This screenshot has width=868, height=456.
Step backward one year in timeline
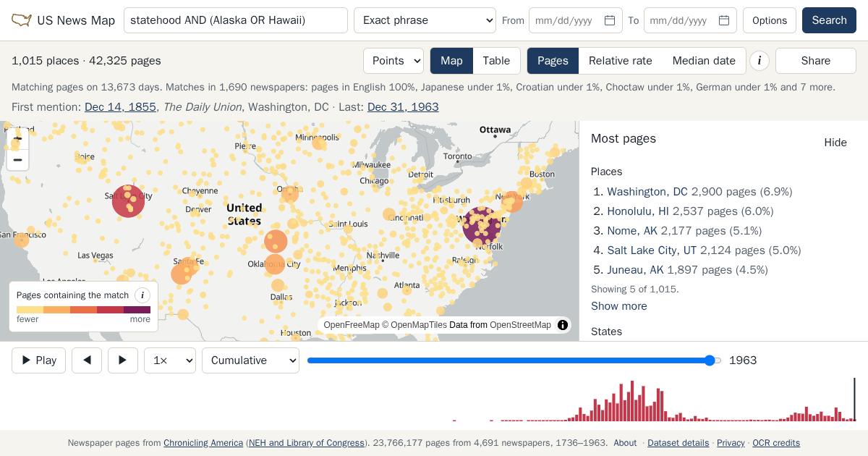(x=87, y=360)
